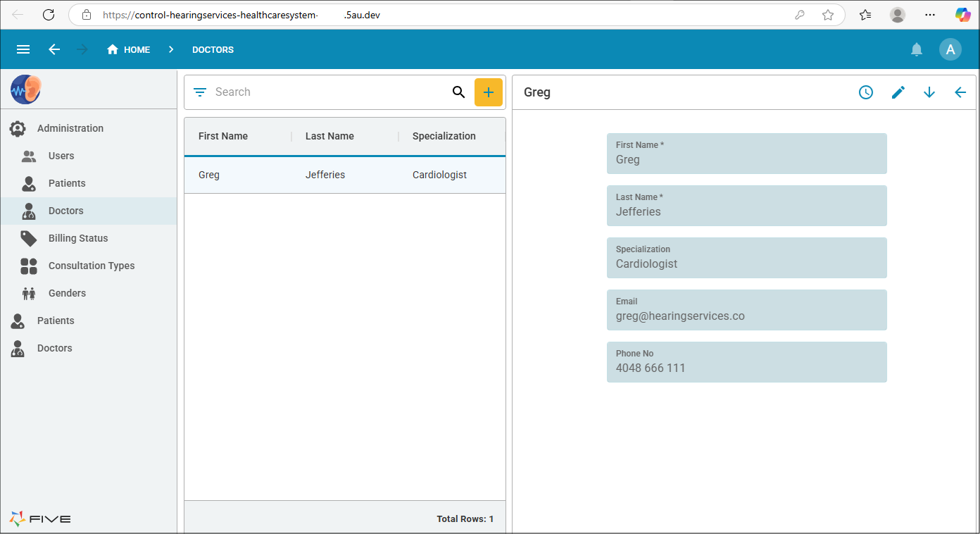The image size is (980, 534).
Task: Click the greyed forward arrow in the app bar
Action: [82, 49]
